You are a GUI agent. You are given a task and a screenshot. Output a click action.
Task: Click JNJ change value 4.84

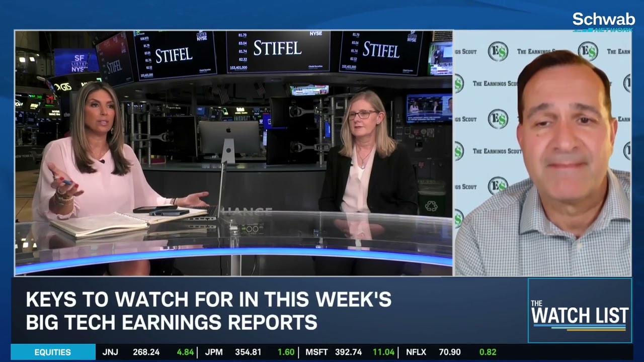(185, 352)
